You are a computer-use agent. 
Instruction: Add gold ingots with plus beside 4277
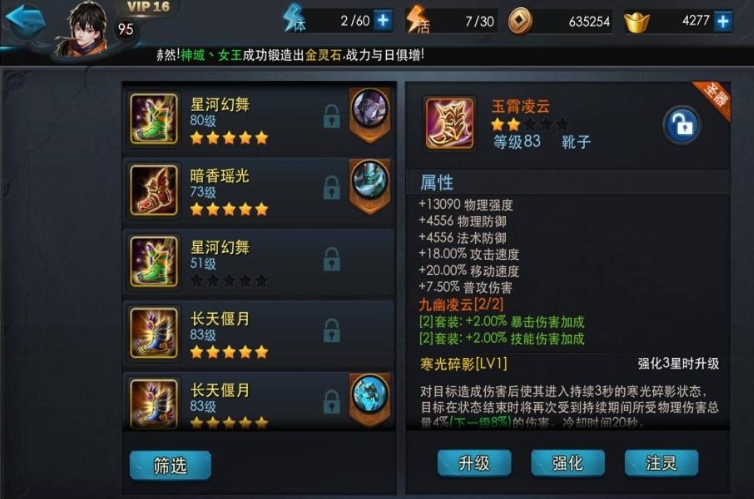723,21
